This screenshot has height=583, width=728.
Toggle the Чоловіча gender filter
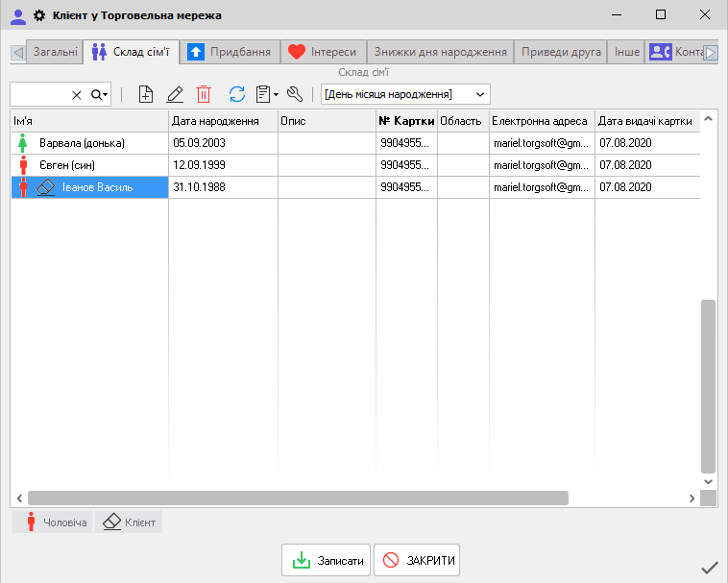point(53,522)
